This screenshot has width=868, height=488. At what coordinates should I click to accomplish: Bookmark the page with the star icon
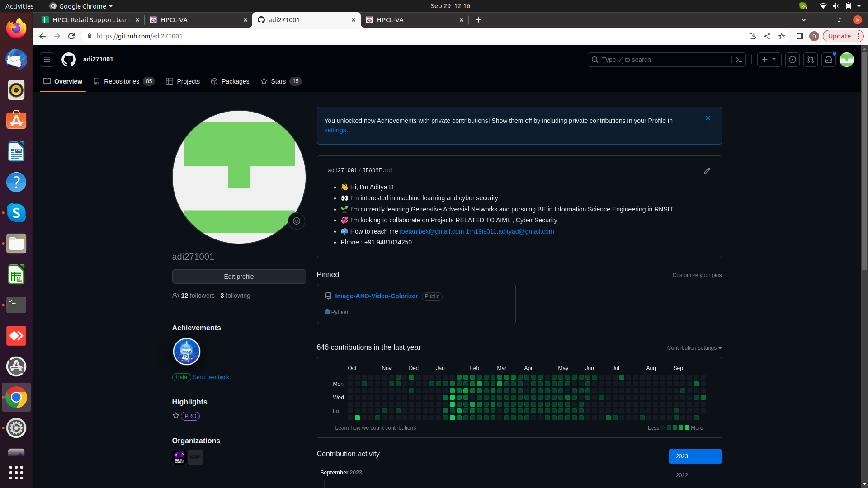[x=782, y=36]
